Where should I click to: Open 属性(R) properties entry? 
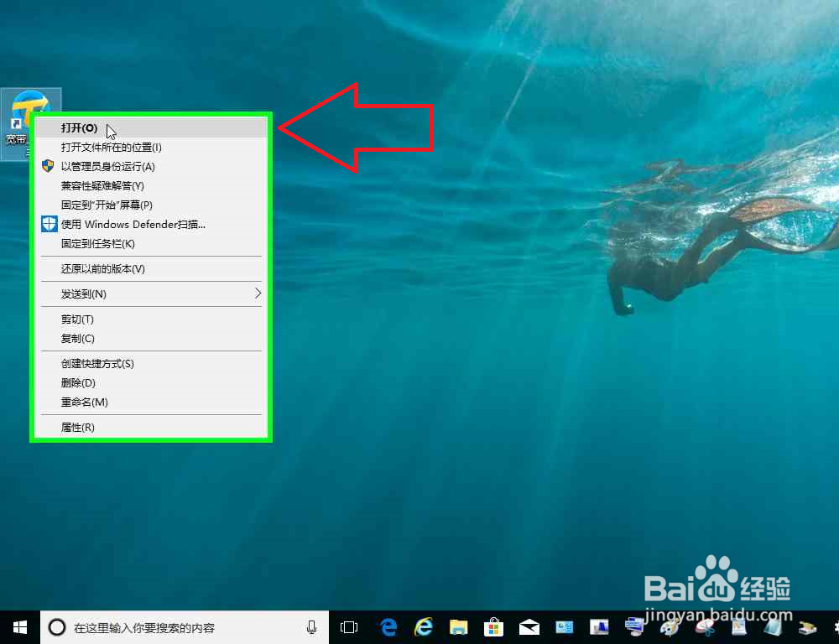151,427
